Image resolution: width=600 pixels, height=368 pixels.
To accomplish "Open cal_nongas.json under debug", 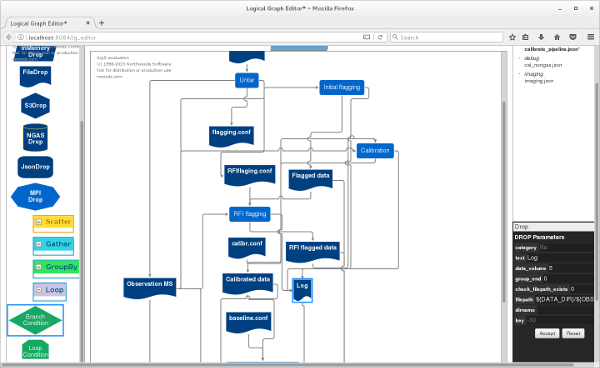I will coord(543,65).
